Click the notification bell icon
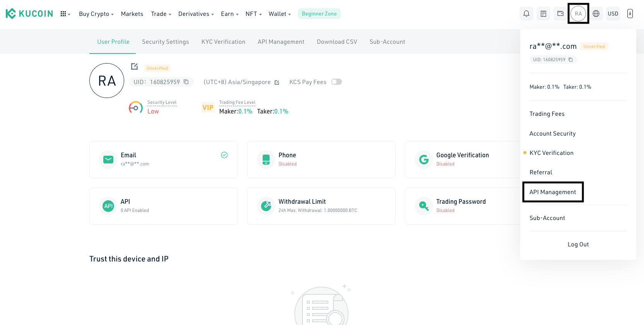 [x=526, y=14]
